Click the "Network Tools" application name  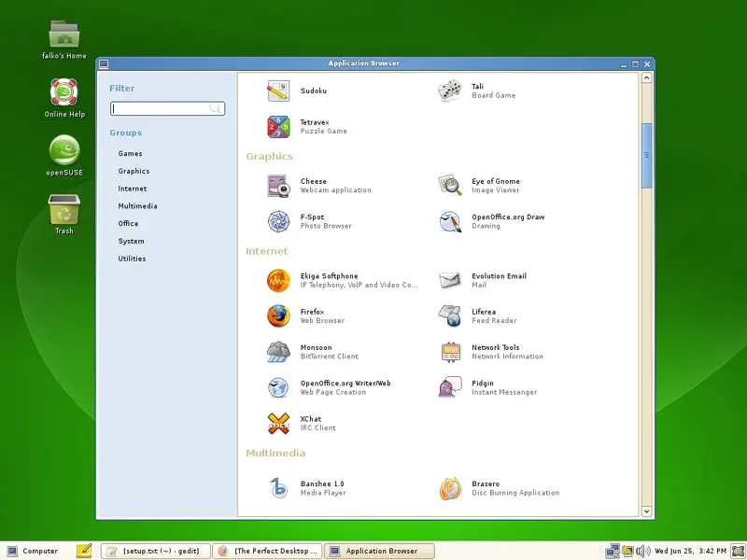pyautogui.click(x=496, y=347)
